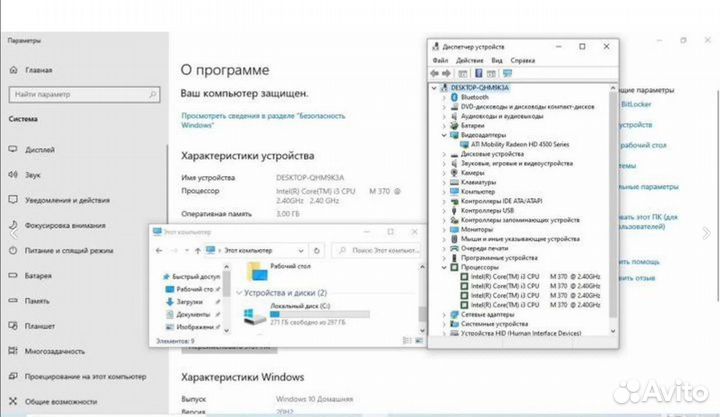
Task: Select Документы in Explorer navigation pane
Action: 193,314
